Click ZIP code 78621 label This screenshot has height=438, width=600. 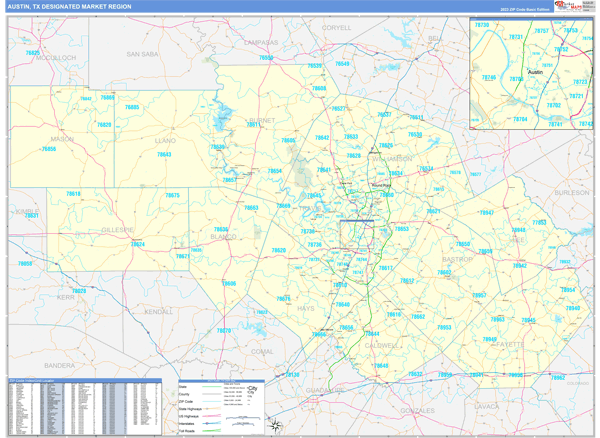coord(433,211)
